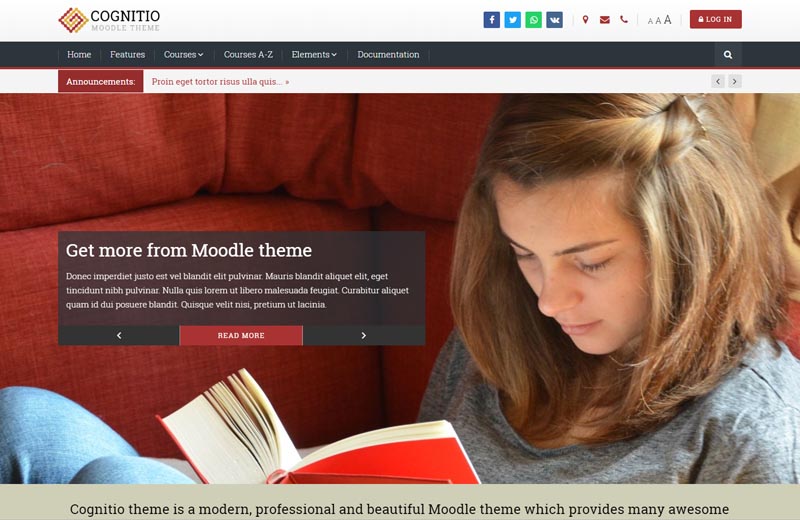The width and height of the screenshot is (800, 520).
Task: Open the Courses A-Z menu item
Action: point(248,55)
